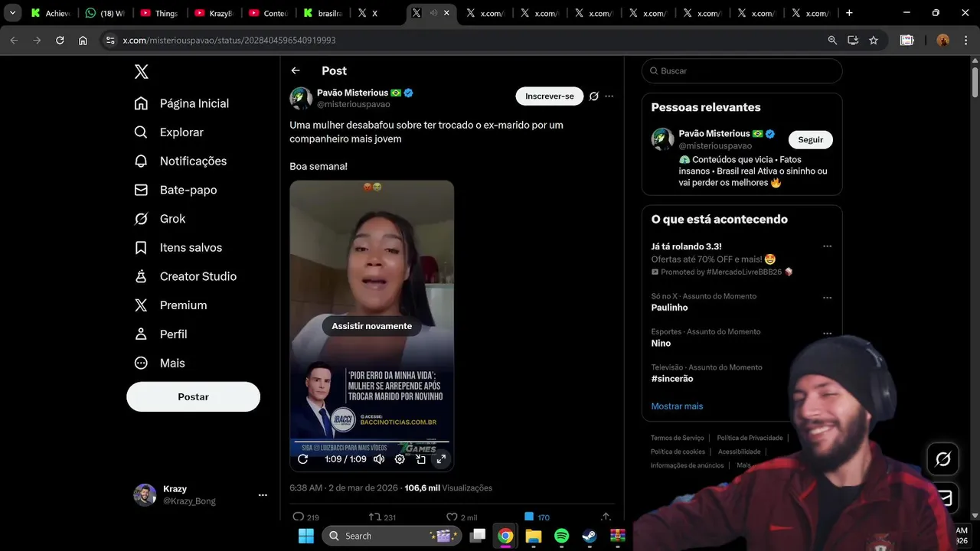
Task: Open the #sincerão trending topic
Action: [x=672, y=379]
